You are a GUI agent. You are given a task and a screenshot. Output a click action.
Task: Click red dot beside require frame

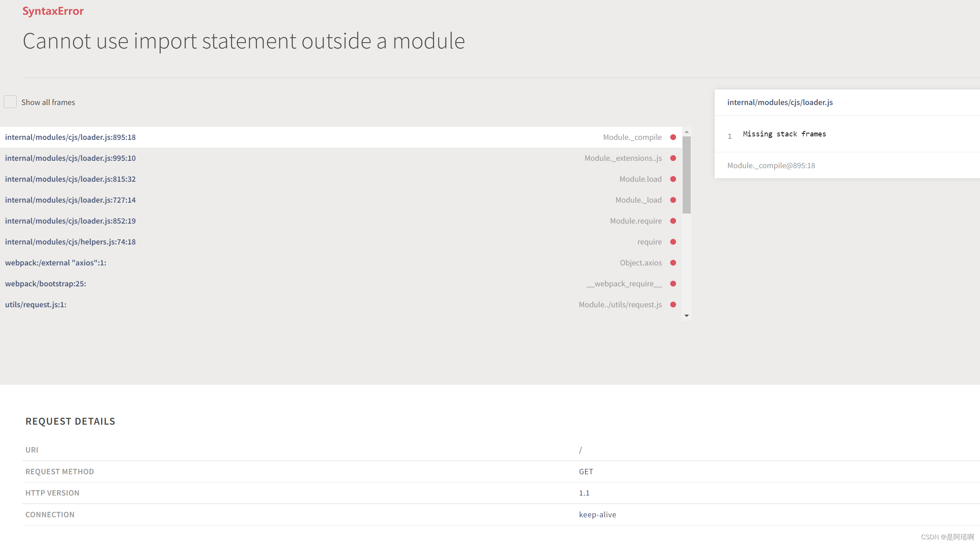673,242
